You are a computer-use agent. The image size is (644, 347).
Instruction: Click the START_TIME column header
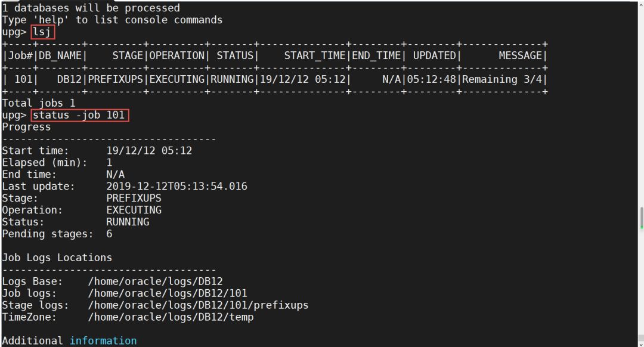(315, 55)
